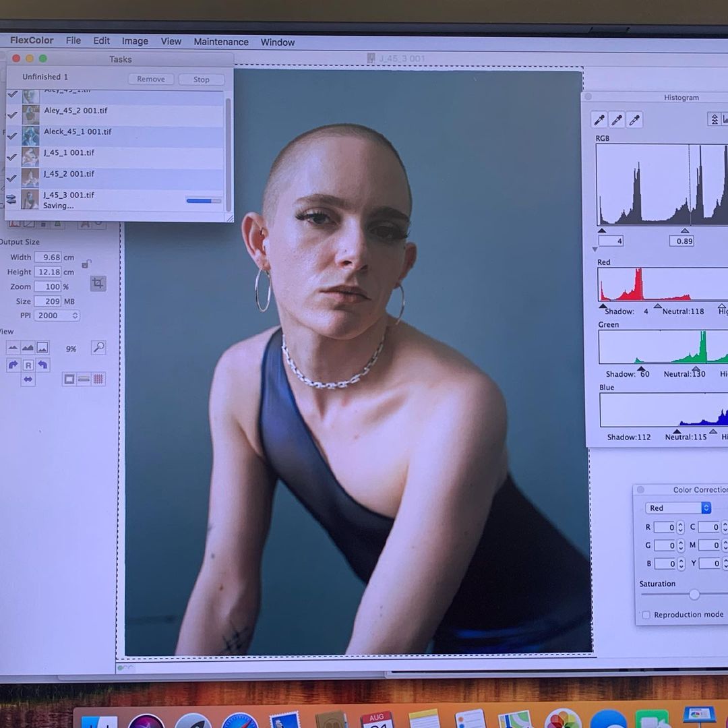Collapse the histogram disclosure triangle
Screen dimensions: 728x728
pyautogui.click(x=595, y=249)
